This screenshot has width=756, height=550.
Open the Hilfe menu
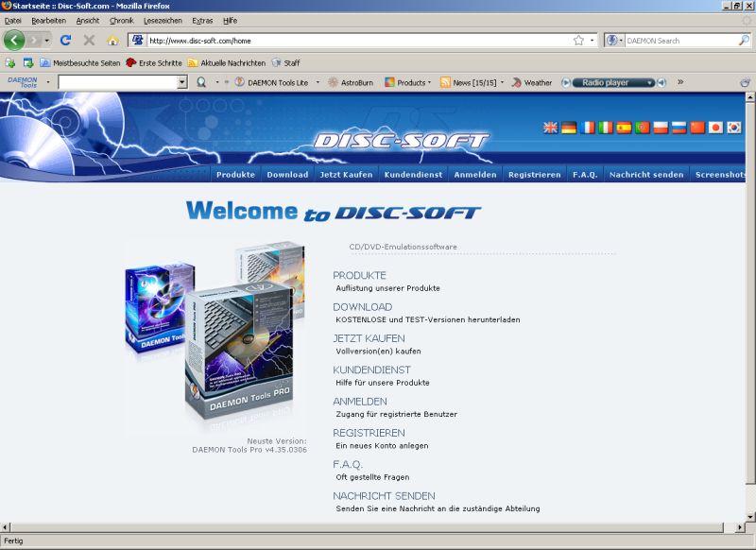(x=230, y=21)
